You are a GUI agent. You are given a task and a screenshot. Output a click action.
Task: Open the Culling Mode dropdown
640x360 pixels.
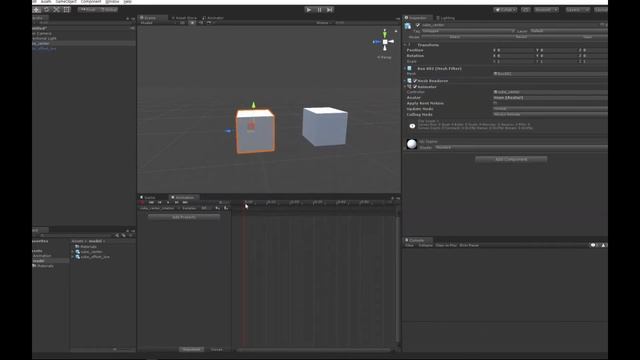(x=550, y=115)
